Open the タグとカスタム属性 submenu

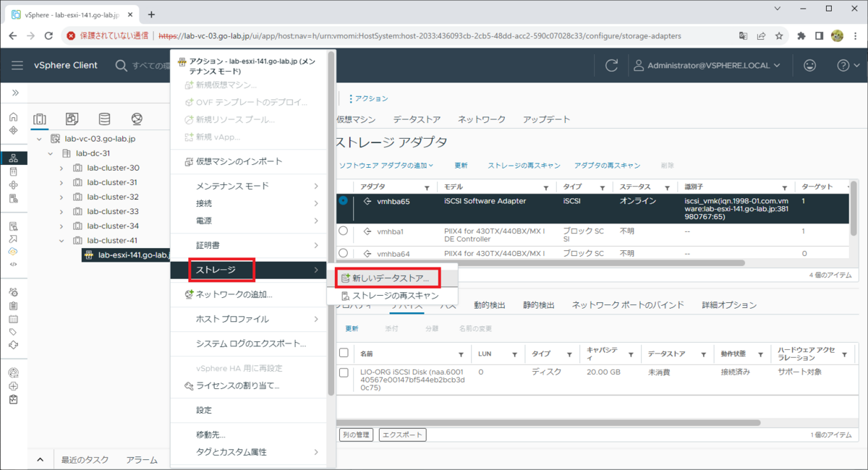(x=249, y=452)
